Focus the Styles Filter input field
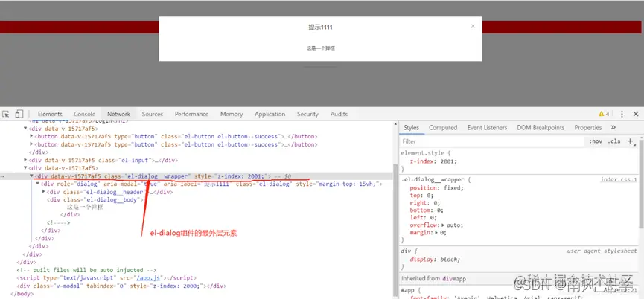The height and width of the screenshot is (299, 644). (492, 141)
